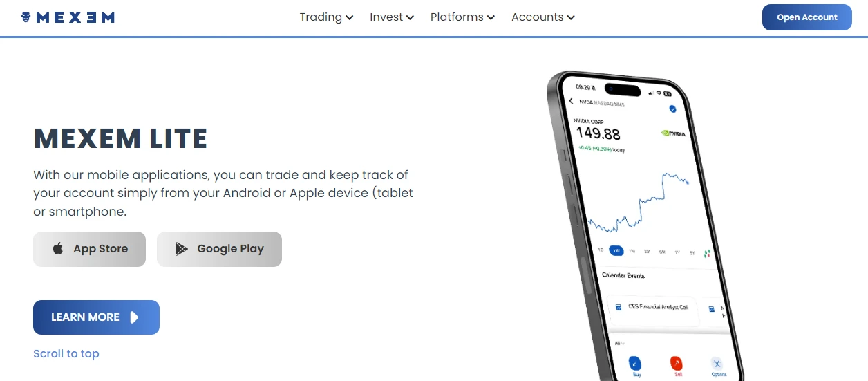Select the 1W timeframe on the chart
Image resolution: width=868 pixels, height=381 pixels.
click(616, 250)
